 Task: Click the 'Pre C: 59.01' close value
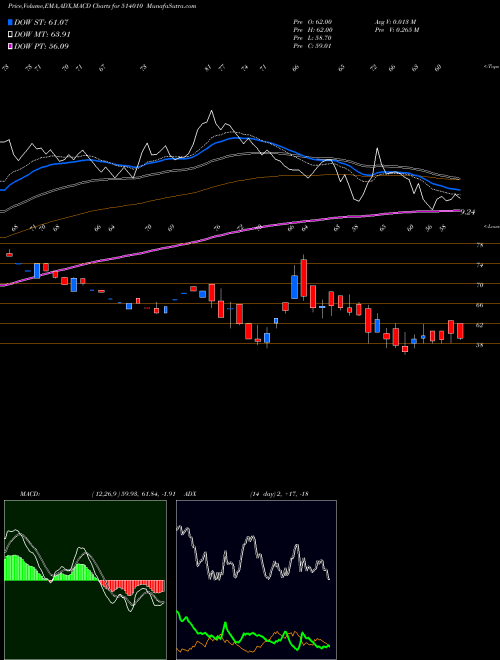[313, 46]
